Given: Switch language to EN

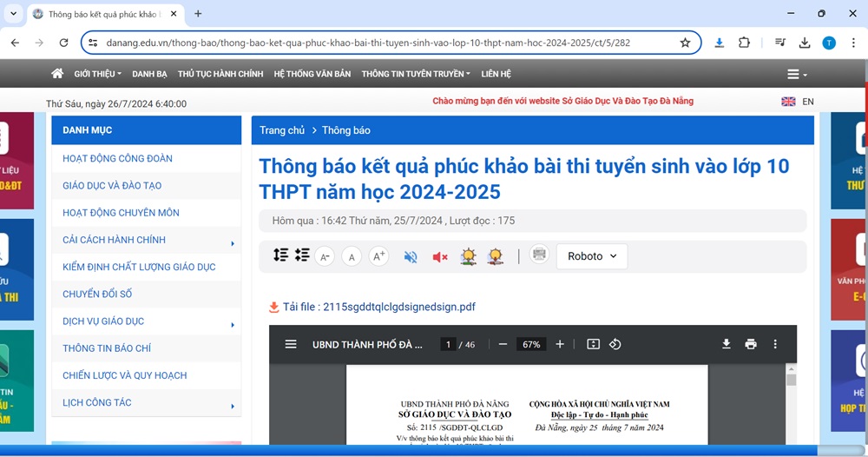Looking at the screenshot, I should [807, 102].
